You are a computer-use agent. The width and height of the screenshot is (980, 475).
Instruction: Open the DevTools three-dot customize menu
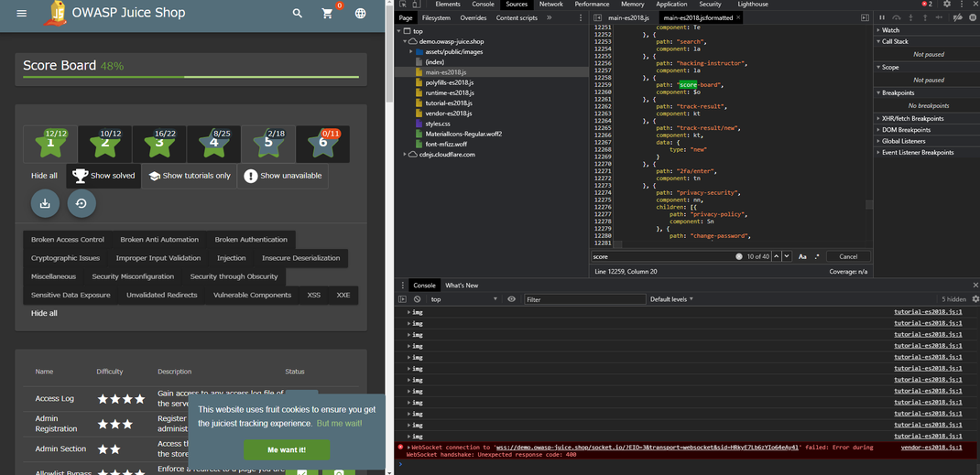point(962,4)
